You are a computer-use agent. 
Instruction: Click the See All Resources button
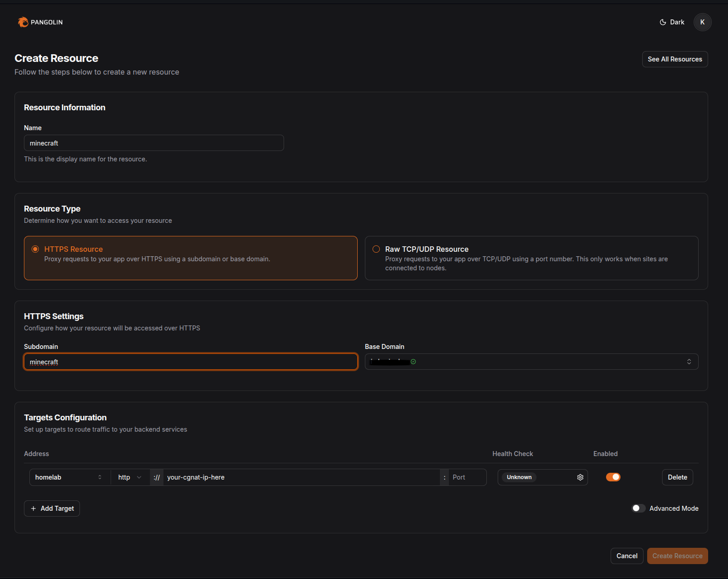pyautogui.click(x=674, y=59)
